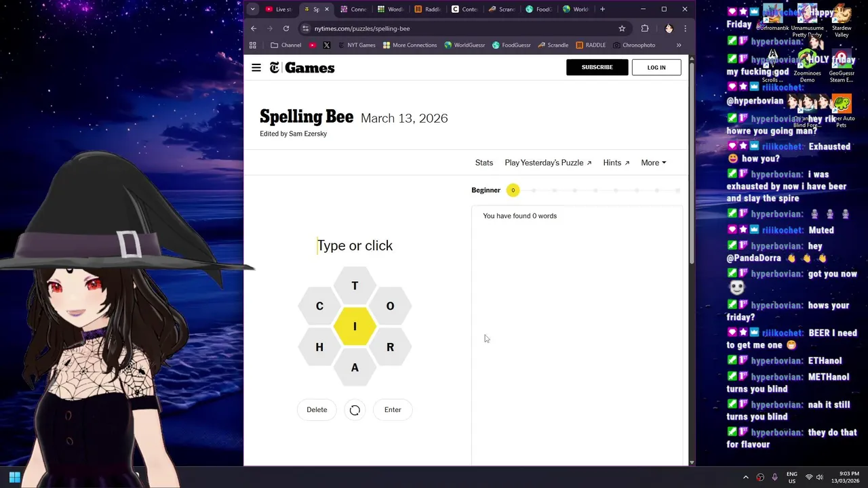Select the letter T hexagon

tap(355, 285)
